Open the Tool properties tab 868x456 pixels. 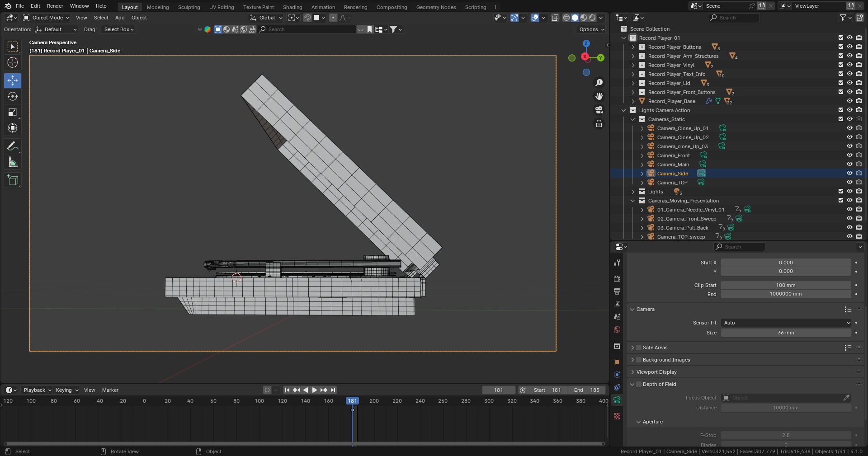pos(617,263)
